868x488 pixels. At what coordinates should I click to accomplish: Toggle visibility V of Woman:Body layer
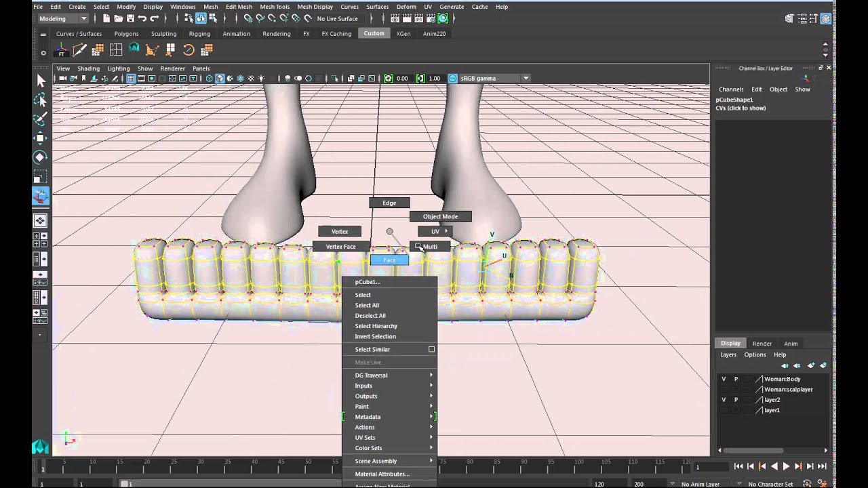pos(724,379)
